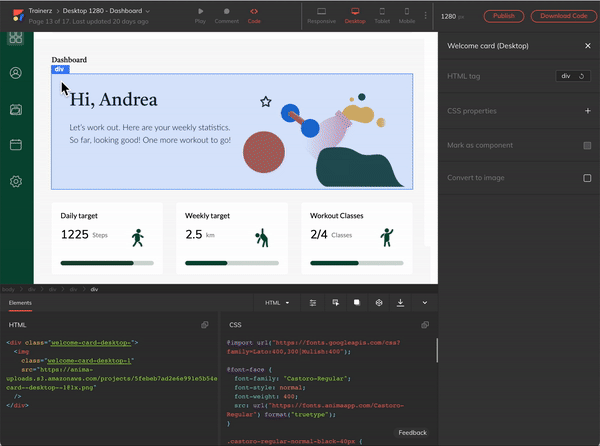This screenshot has width=600, height=446.
Task: Click the star icon on welcome card
Action: click(x=266, y=101)
